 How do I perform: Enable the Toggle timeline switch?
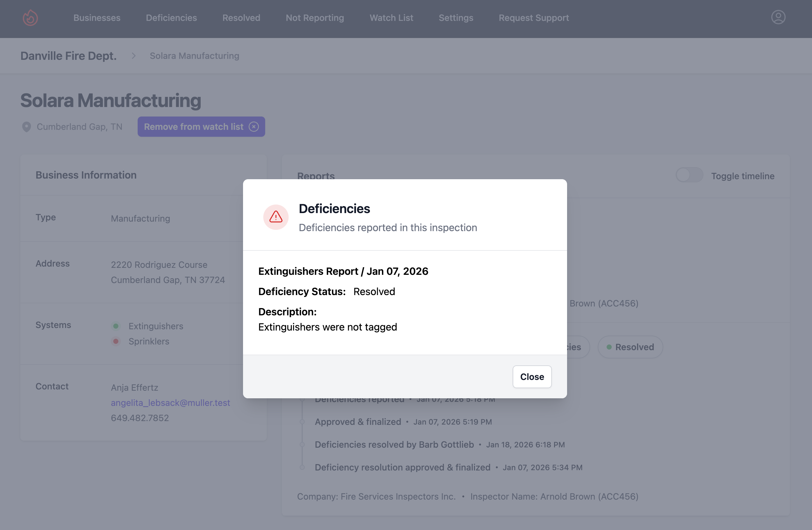[x=689, y=175]
